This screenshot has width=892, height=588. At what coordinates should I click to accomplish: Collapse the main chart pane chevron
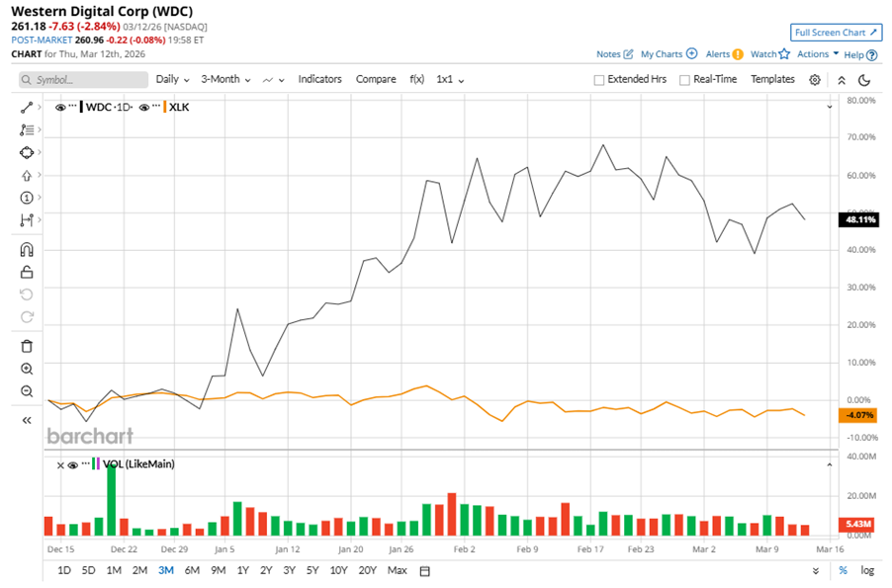click(830, 107)
